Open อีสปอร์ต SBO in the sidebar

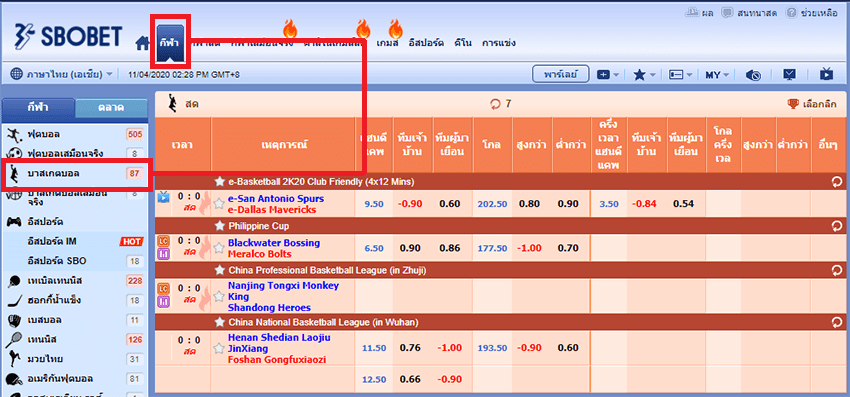(x=74, y=261)
